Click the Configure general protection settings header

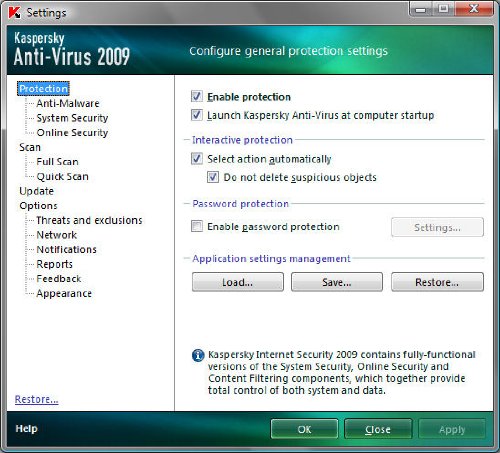(288, 51)
